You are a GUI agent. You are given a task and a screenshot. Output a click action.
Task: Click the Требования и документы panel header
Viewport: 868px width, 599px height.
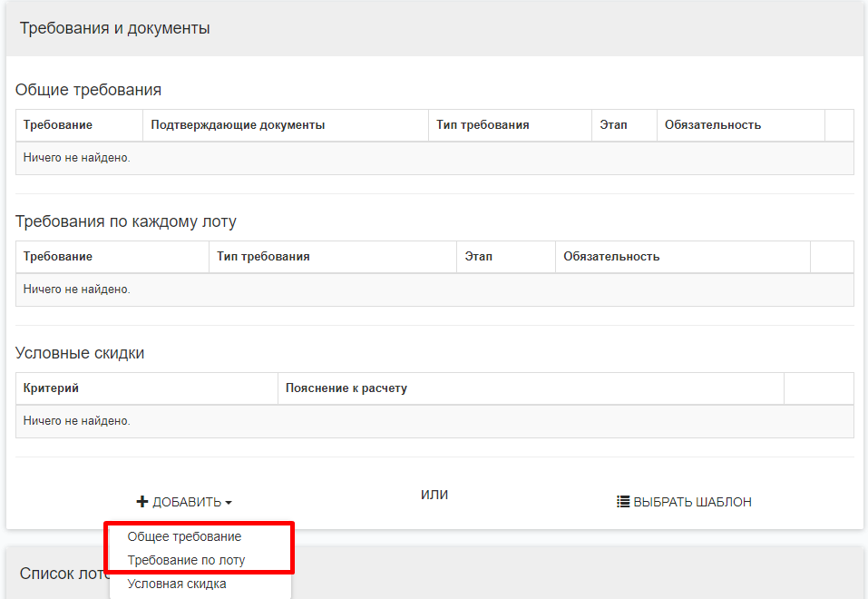click(115, 29)
